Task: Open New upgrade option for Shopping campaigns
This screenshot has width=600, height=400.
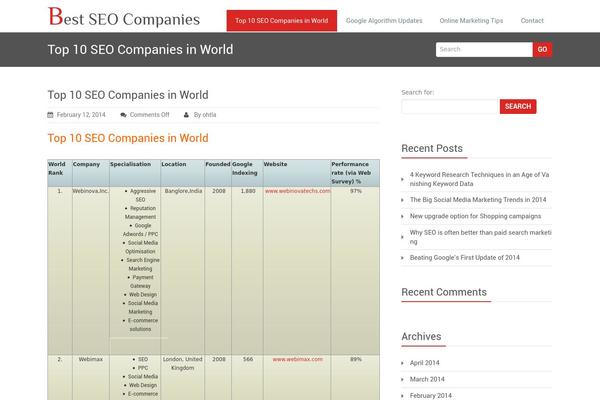Action: click(475, 216)
